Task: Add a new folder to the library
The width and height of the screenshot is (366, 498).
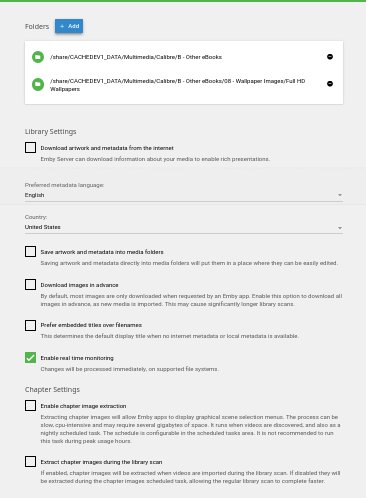Action: click(69, 26)
